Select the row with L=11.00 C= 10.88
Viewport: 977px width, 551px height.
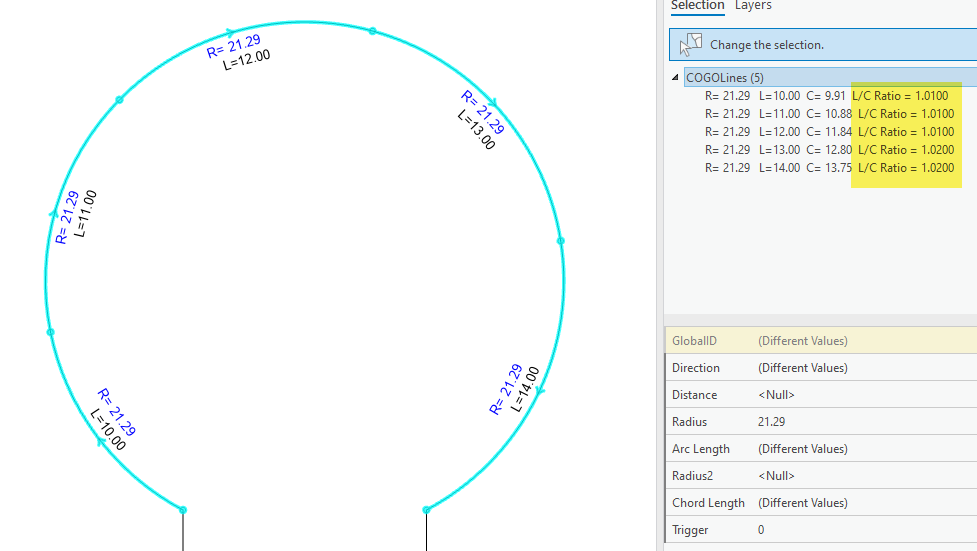(829, 114)
